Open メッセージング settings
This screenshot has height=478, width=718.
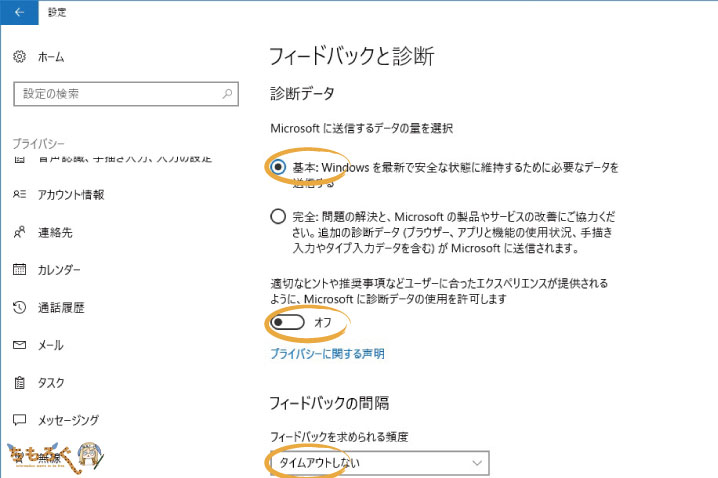[x=68, y=420]
